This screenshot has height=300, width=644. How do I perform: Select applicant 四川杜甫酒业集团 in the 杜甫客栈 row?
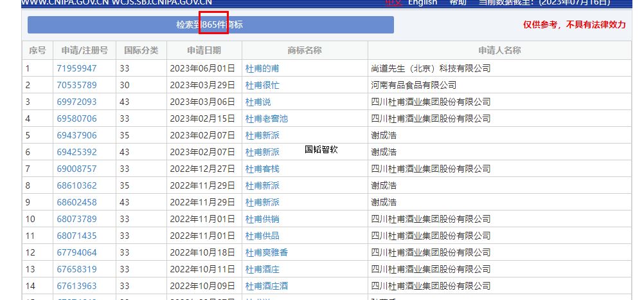click(431, 169)
